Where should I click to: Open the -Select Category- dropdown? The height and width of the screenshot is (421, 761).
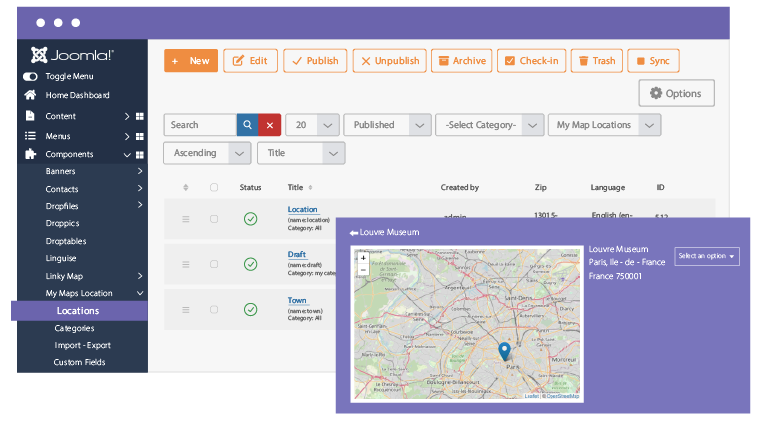click(x=489, y=125)
